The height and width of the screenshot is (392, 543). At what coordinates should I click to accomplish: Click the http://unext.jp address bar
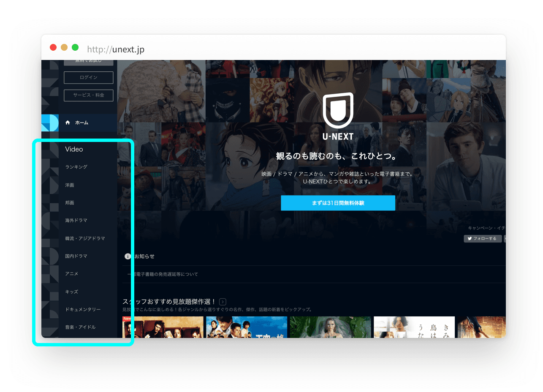pos(116,49)
